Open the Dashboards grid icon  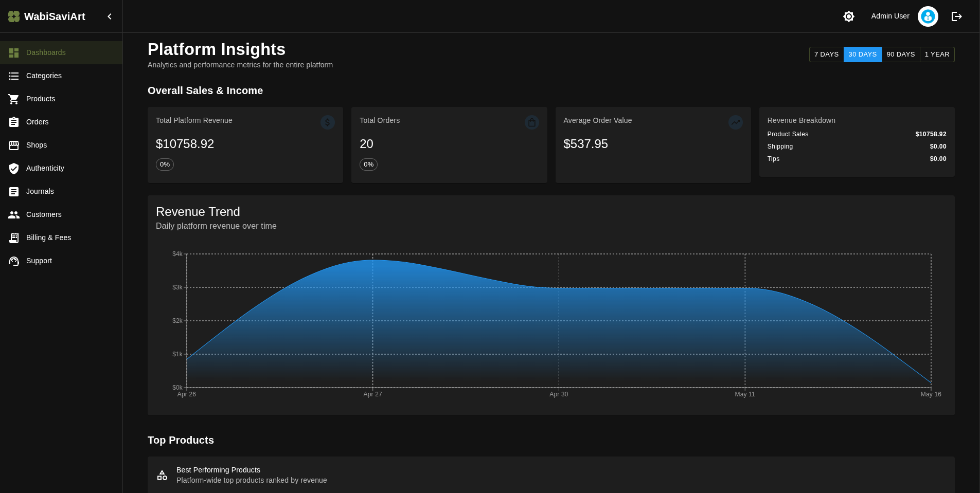[14, 53]
